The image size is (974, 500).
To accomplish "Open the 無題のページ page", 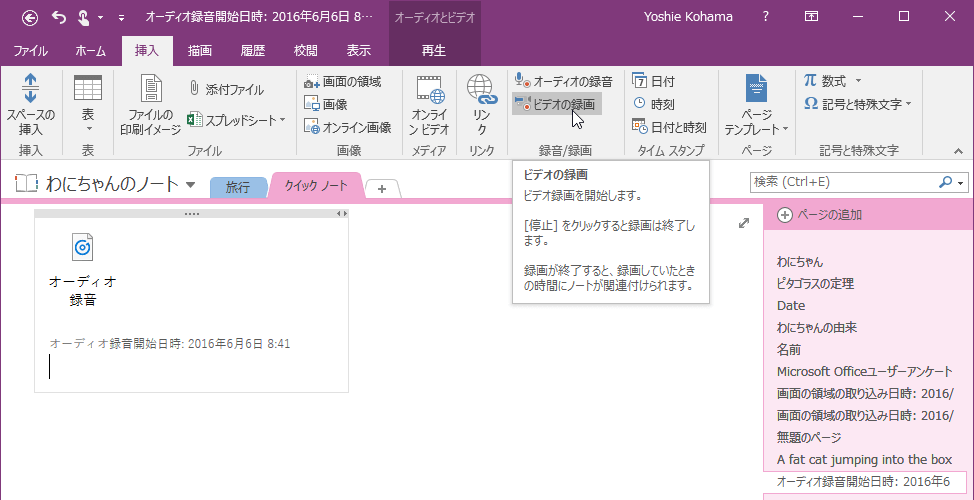I will coord(808,437).
